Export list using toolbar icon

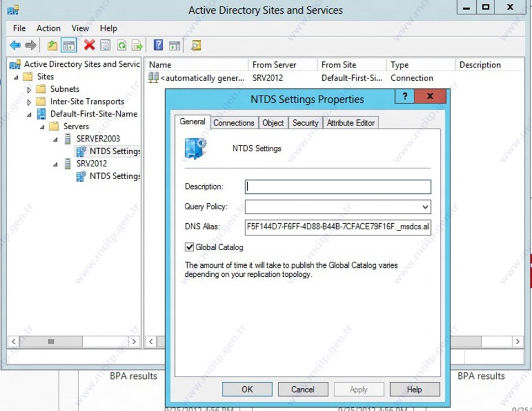137,45
